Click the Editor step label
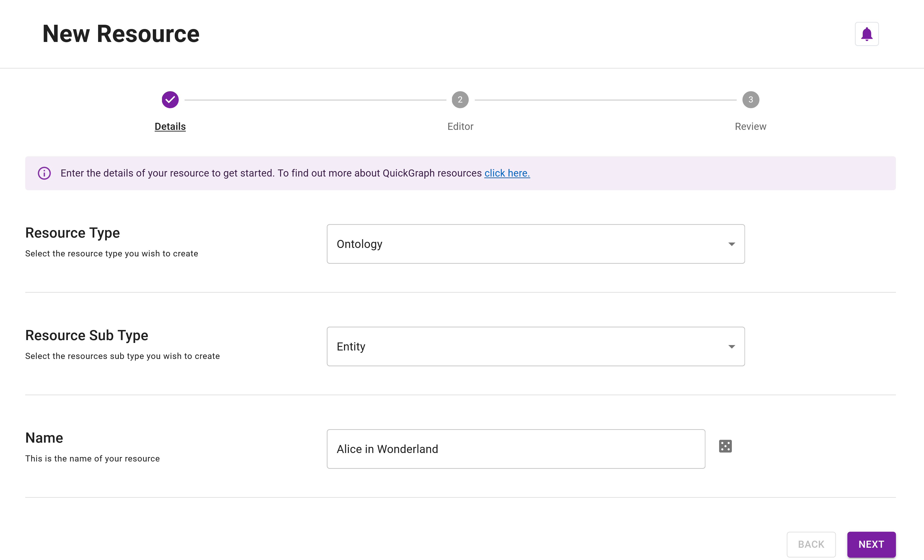This screenshot has height=560, width=924. click(460, 126)
